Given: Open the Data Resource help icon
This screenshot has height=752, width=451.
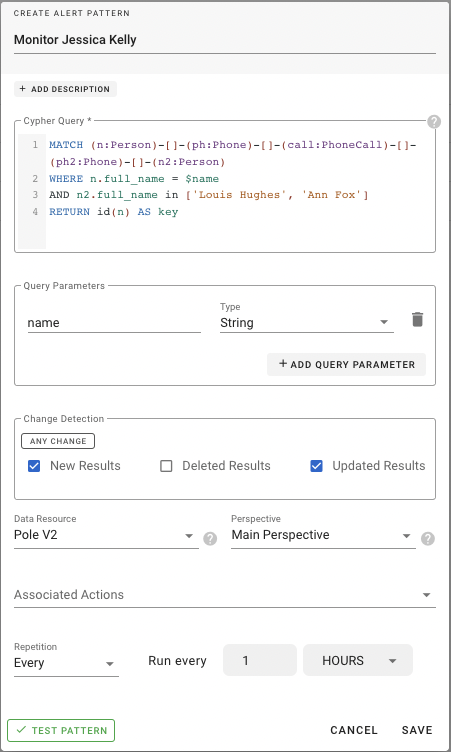Looking at the screenshot, I should (x=210, y=539).
